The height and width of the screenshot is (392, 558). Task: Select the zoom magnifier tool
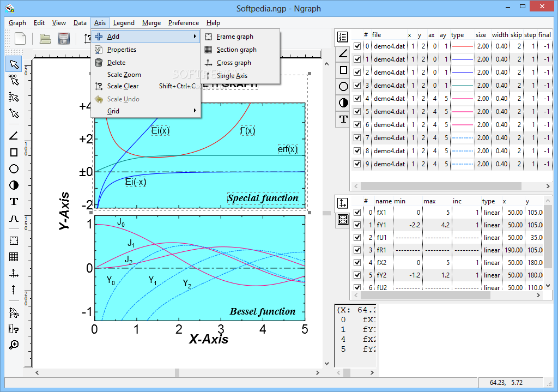point(14,345)
